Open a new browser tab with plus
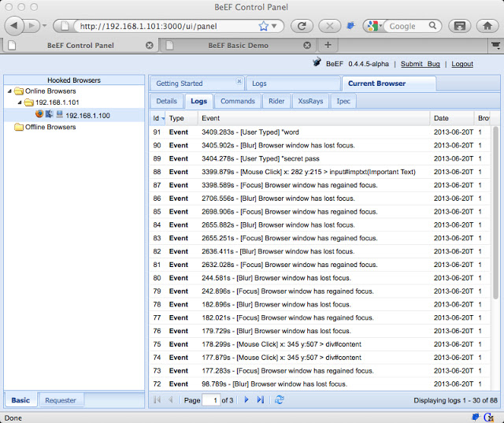The image size is (504, 423). pos(328,45)
